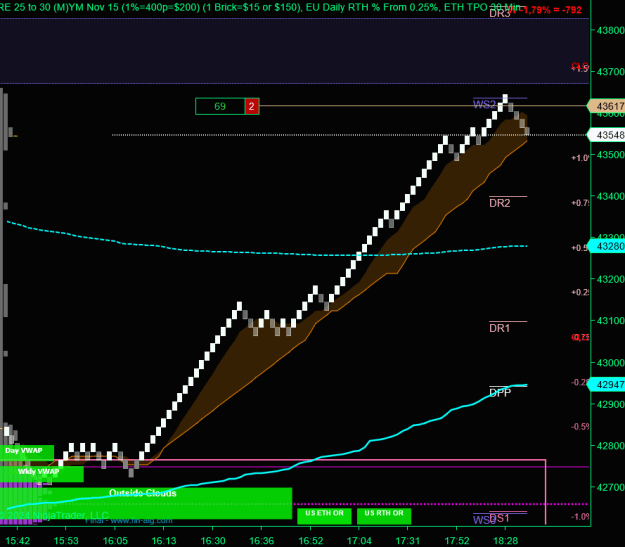Click the 15:53 time axis label
The height and width of the screenshot is (547, 625).
[x=66, y=541]
